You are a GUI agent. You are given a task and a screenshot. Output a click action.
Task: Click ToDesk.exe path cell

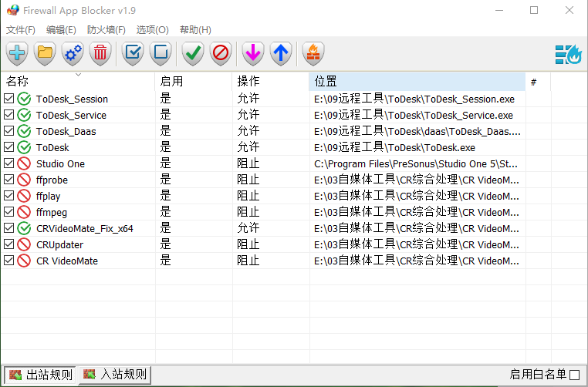pos(394,147)
